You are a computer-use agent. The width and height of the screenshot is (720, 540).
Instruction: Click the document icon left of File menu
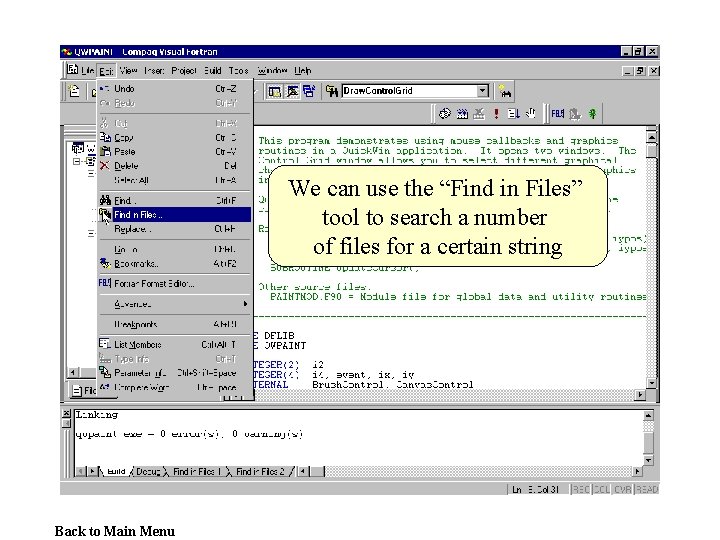pyautogui.click(x=73, y=70)
